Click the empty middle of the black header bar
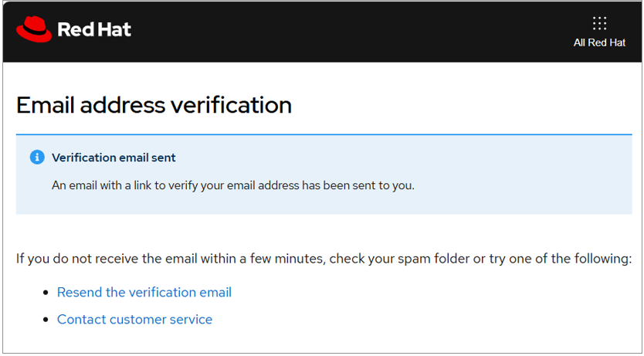Viewport: 644px width, 356px height. click(347, 31)
